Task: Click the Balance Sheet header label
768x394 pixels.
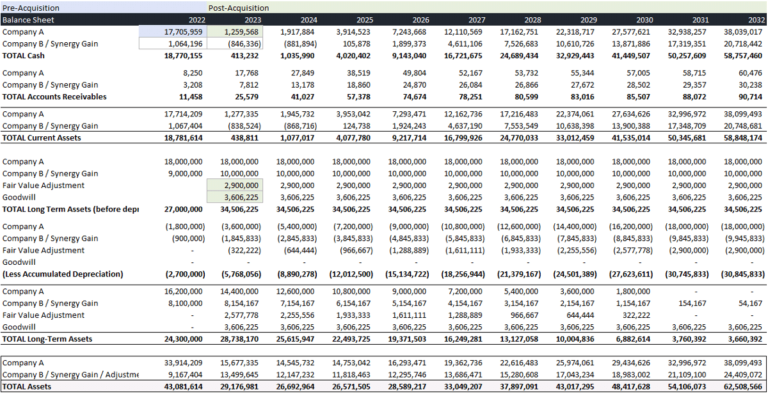Action: 28,20
